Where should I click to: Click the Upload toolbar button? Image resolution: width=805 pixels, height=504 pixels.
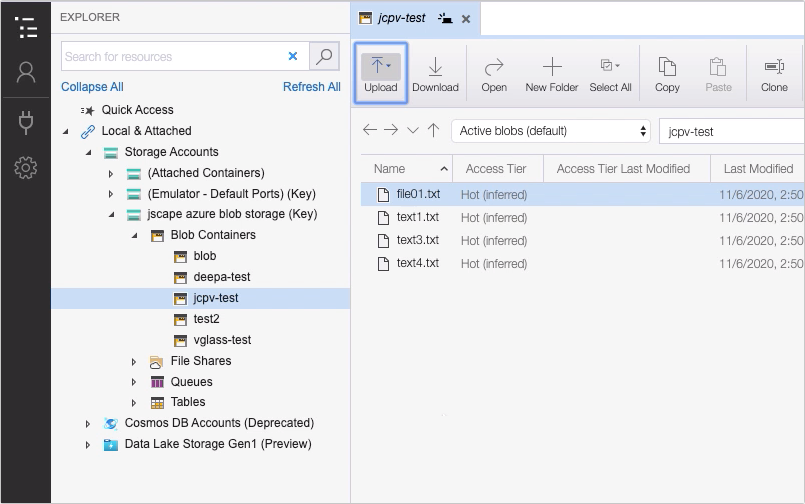click(380, 73)
